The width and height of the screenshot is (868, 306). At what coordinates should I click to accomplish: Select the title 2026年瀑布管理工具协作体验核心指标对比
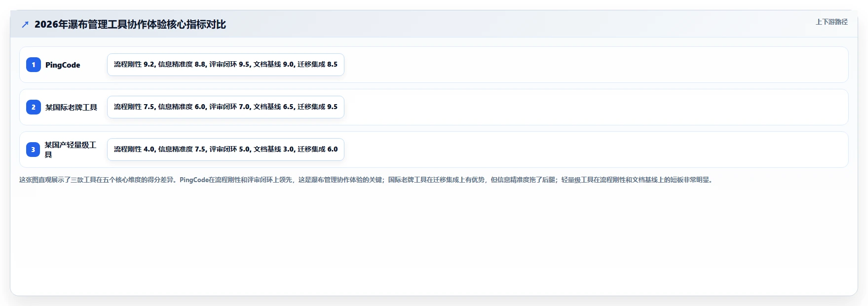(x=130, y=24)
